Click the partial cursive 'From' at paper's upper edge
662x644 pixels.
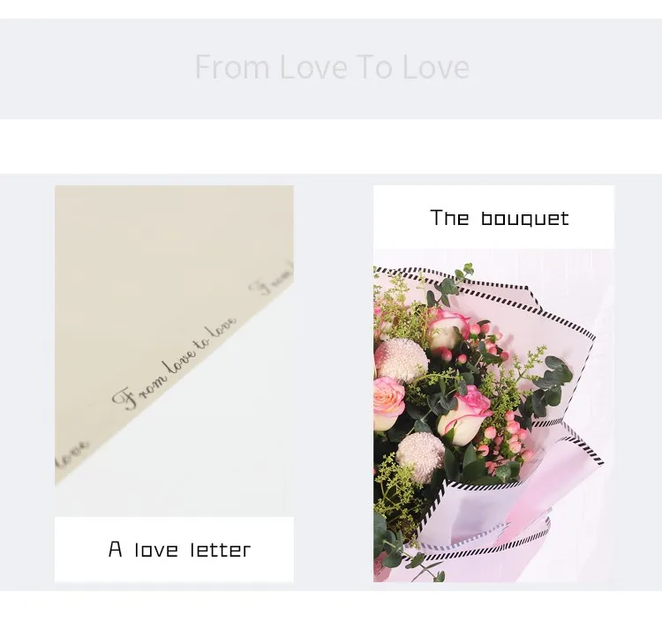(271, 280)
